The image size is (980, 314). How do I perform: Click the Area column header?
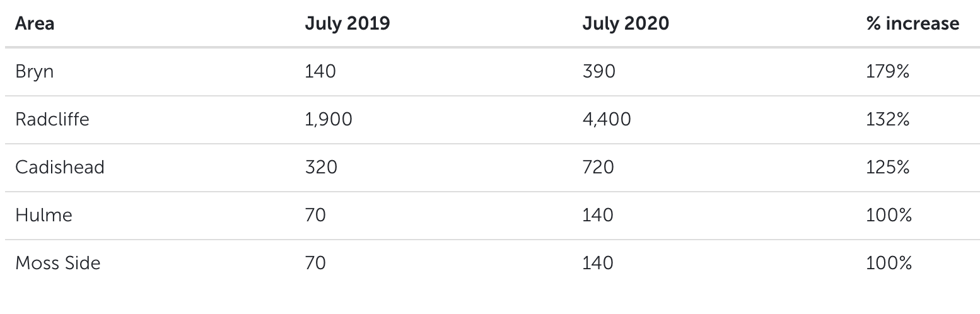coord(35,24)
